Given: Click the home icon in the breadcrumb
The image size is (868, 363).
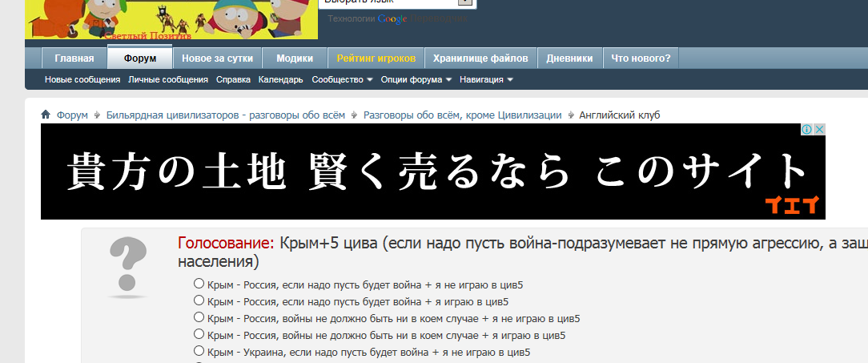Looking at the screenshot, I should [x=46, y=115].
